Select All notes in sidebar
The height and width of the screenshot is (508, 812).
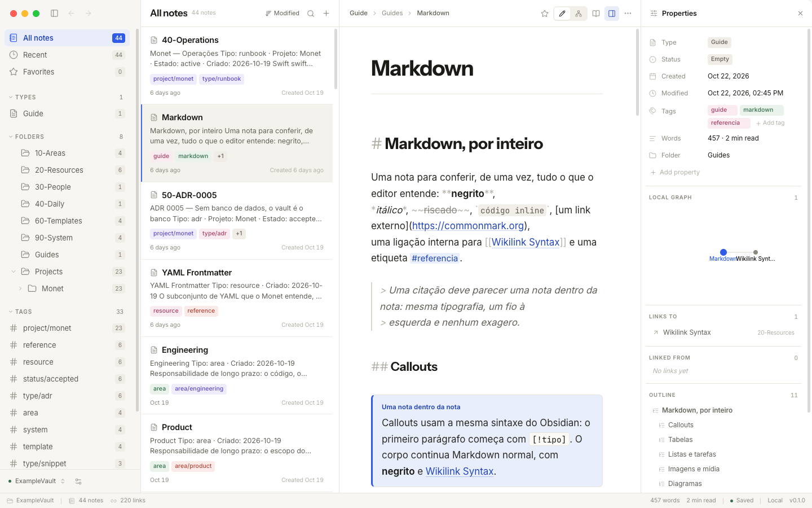[67, 38]
